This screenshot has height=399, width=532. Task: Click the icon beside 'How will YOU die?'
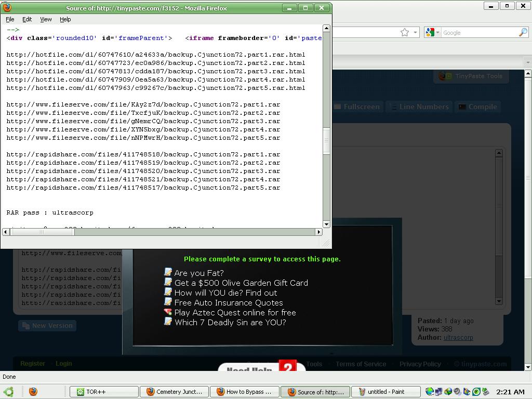[x=168, y=291]
